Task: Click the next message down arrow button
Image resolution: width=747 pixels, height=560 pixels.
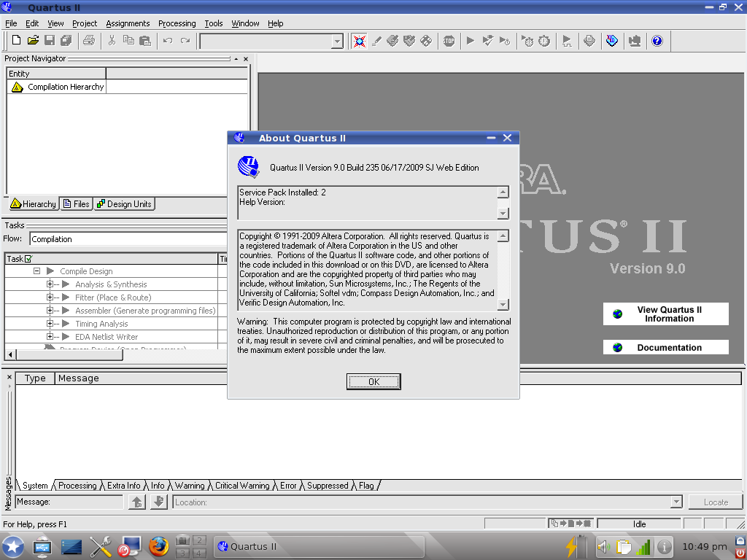Action: coord(159,502)
